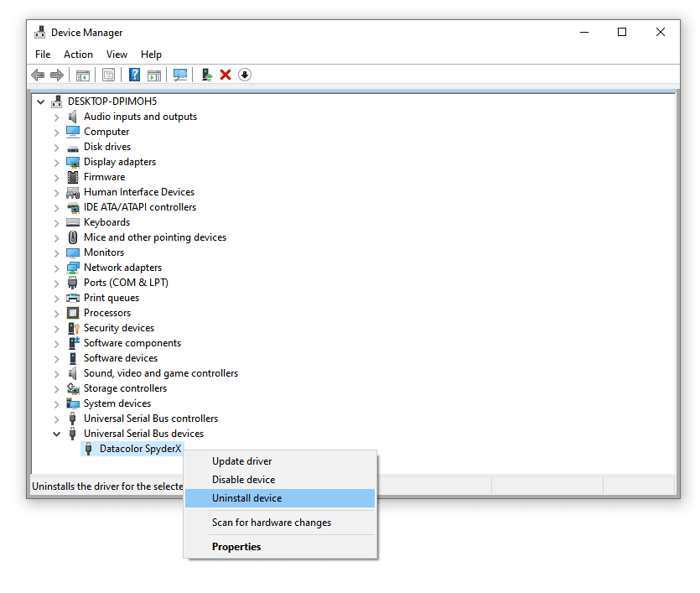Open the Action menu
Image resolution: width=700 pixels, height=593 pixels.
coord(78,54)
